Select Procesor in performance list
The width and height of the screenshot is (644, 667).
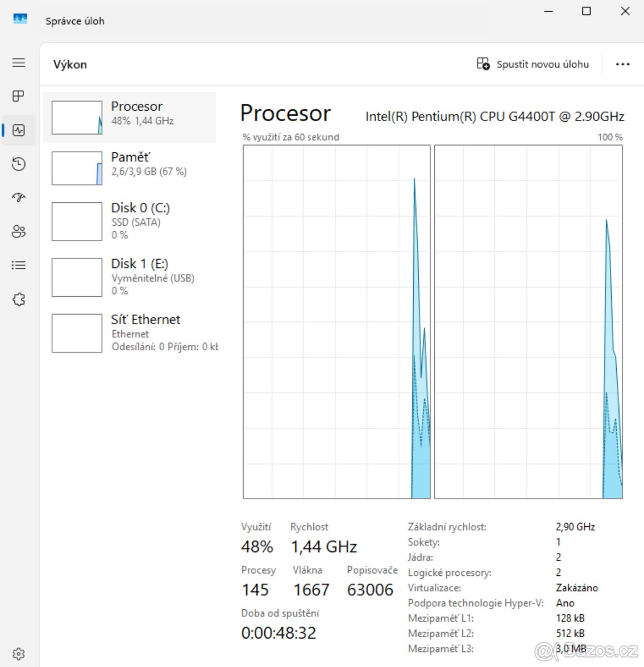[x=130, y=117]
